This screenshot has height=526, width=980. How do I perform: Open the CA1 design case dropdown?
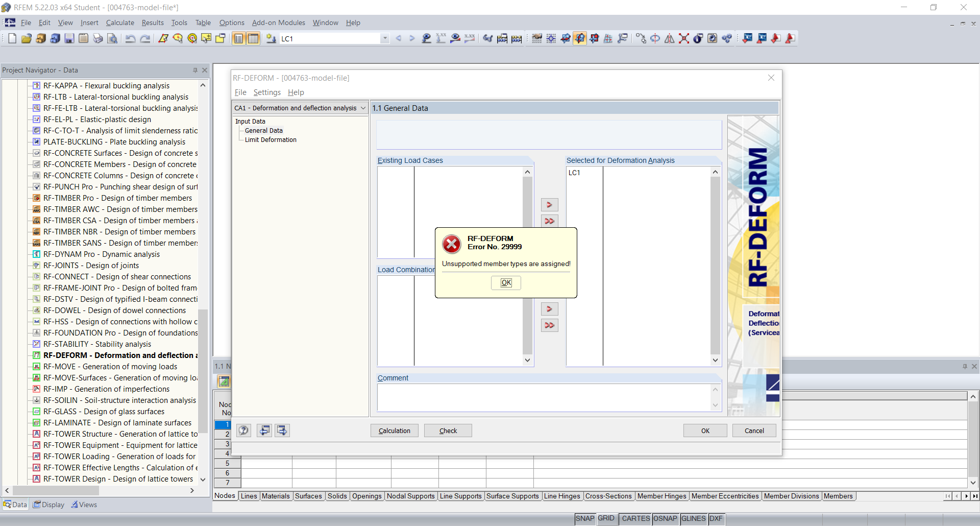tap(363, 108)
